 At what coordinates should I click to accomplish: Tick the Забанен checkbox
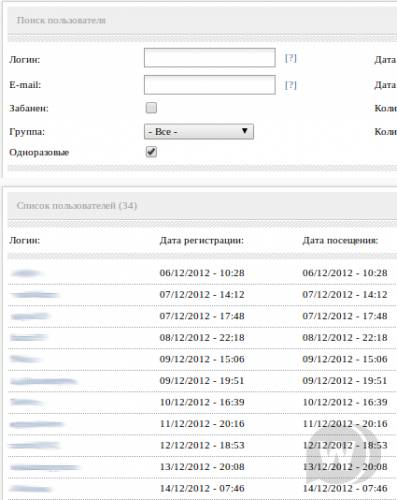click(x=151, y=108)
